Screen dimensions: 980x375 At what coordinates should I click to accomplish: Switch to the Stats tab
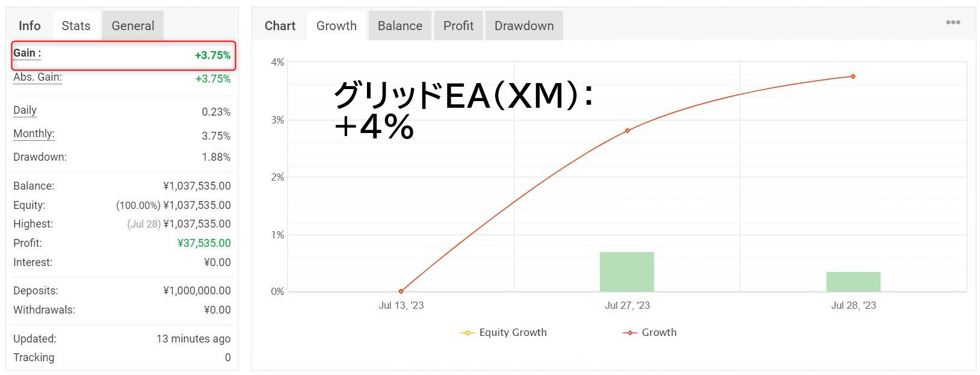[76, 26]
